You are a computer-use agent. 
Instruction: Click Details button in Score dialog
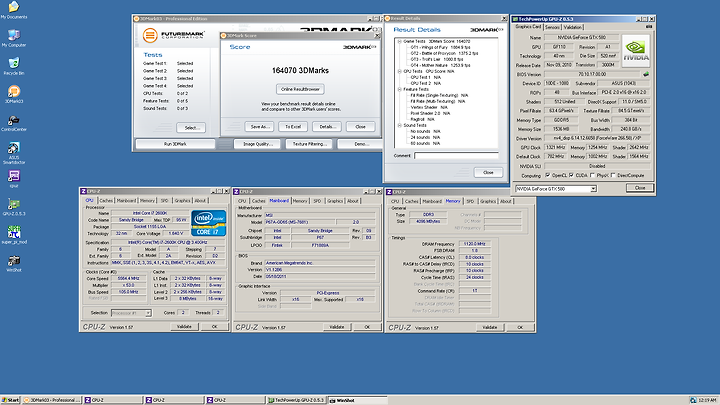pos(327,127)
